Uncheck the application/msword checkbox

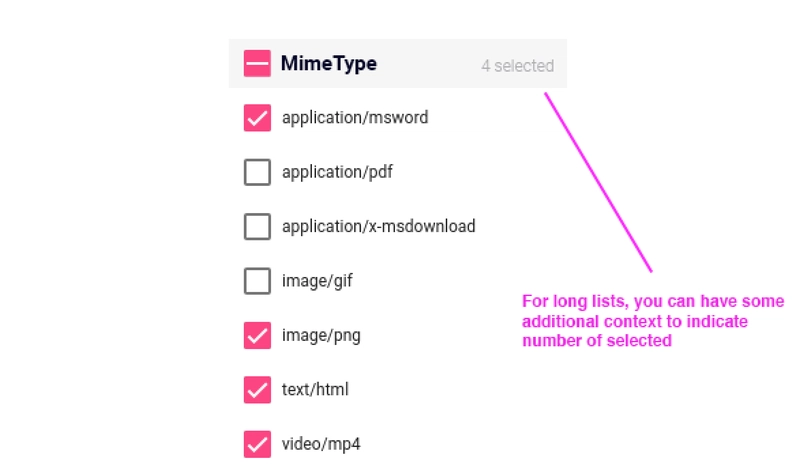(257, 118)
